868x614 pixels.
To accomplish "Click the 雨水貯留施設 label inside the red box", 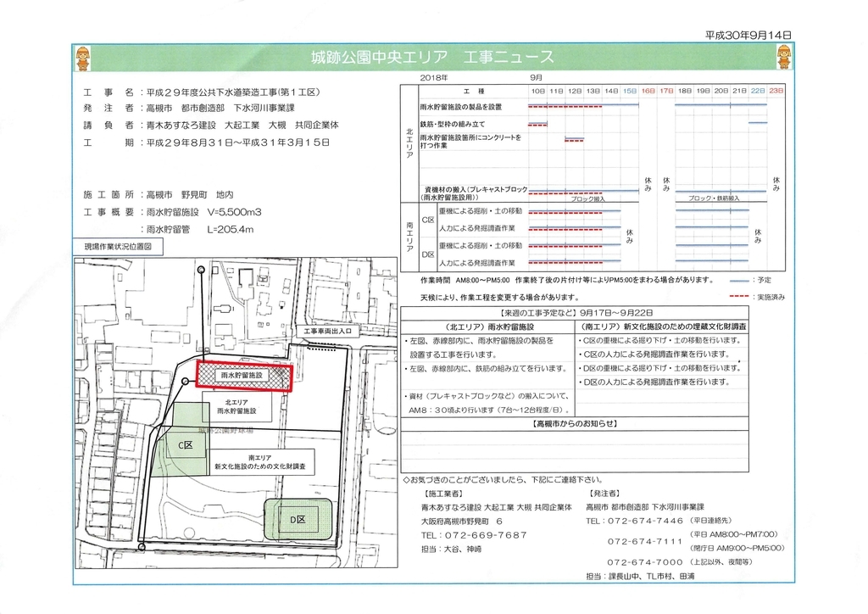I will (242, 376).
